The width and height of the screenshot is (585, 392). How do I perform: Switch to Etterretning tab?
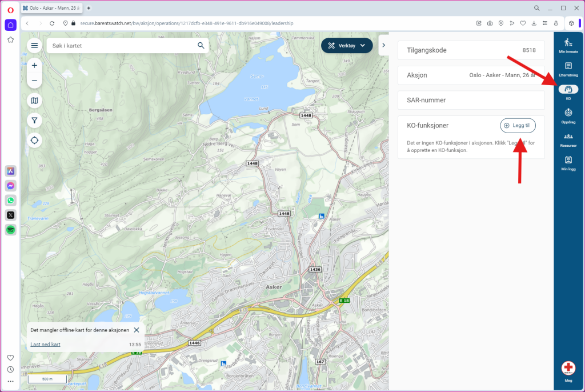coord(568,69)
